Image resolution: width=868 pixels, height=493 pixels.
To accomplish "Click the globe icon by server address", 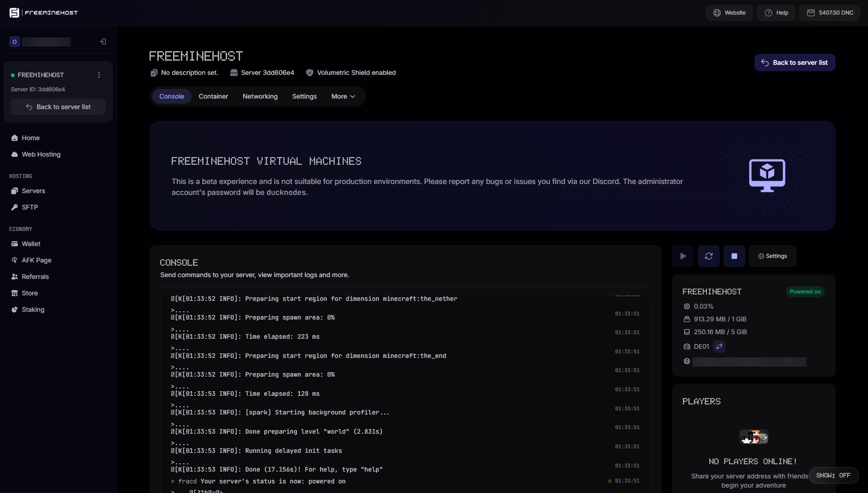I will click(686, 361).
